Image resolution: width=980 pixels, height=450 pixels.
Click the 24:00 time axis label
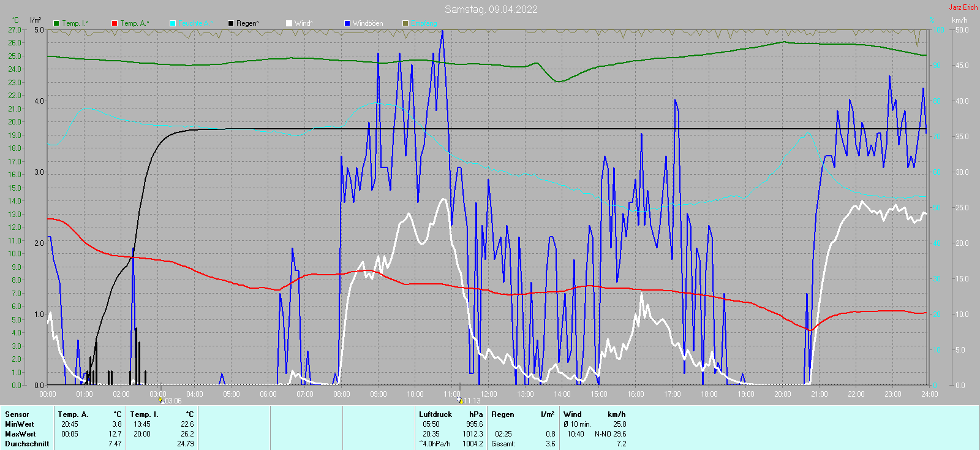[x=930, y=394]
